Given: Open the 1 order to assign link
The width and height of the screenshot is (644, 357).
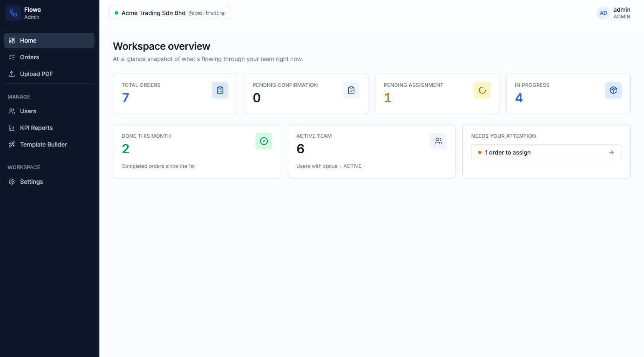Looking at the screenshot, I should 546,152.
